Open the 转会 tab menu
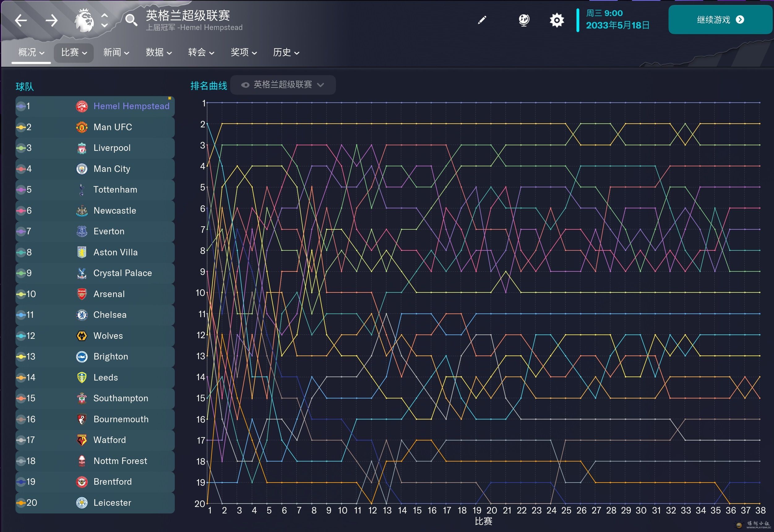Screen dimensions: 774x532 tap(201, 52)
